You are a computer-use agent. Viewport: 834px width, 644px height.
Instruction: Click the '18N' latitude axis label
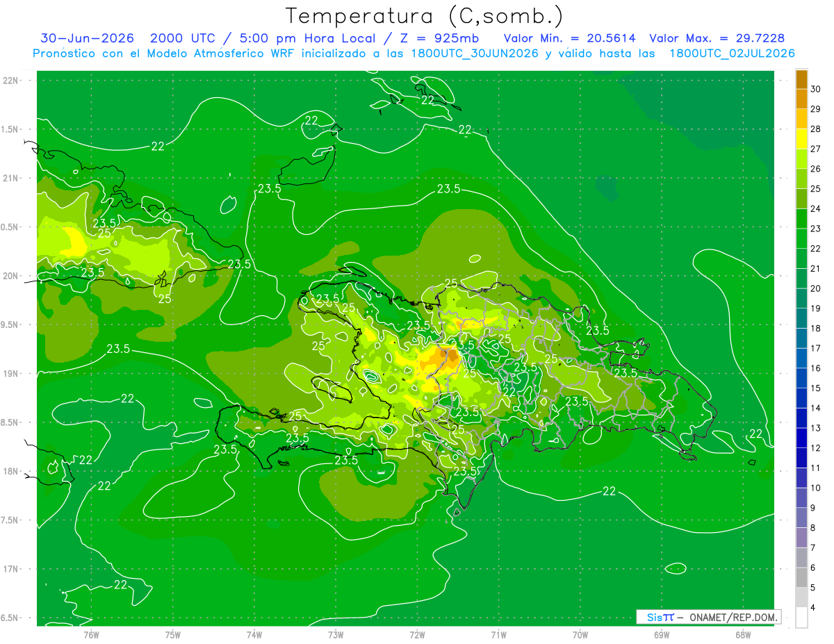[x=12, y=471]
